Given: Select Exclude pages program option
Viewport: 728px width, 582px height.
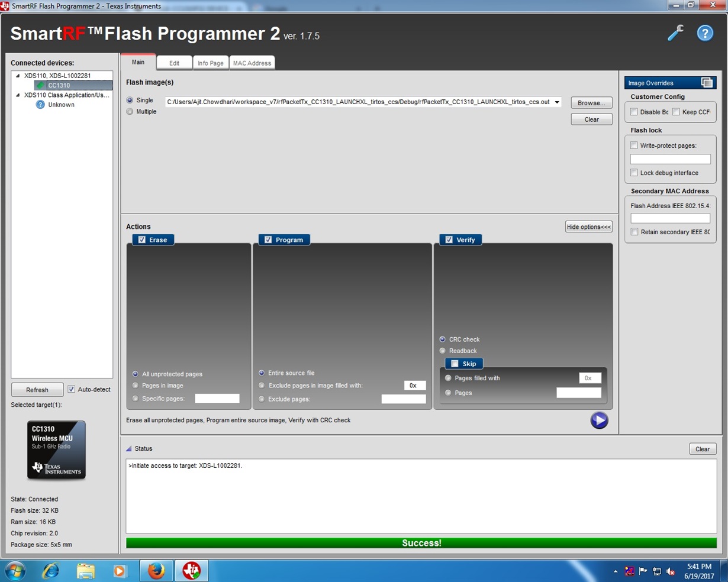Looking at the screenshot, I should click(x=262, y=399).
